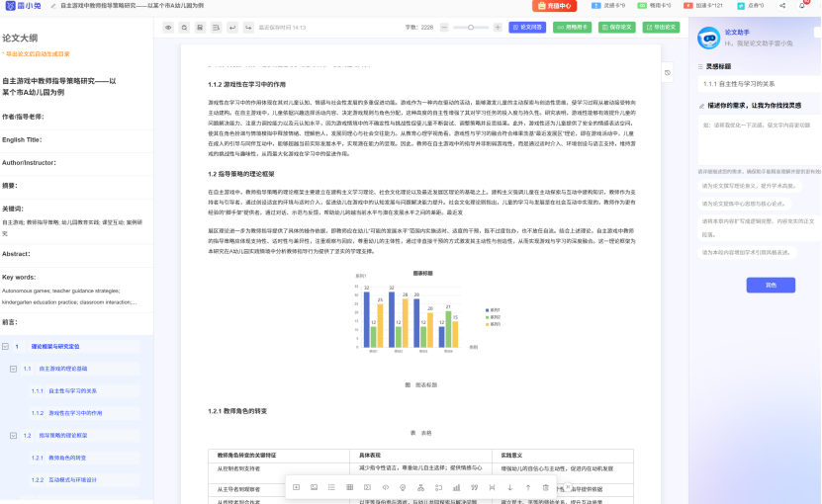The height and width of the screenshot is (504, 822).
Task: Click the outline list icon in toolbar
Action: click(216, 28)
